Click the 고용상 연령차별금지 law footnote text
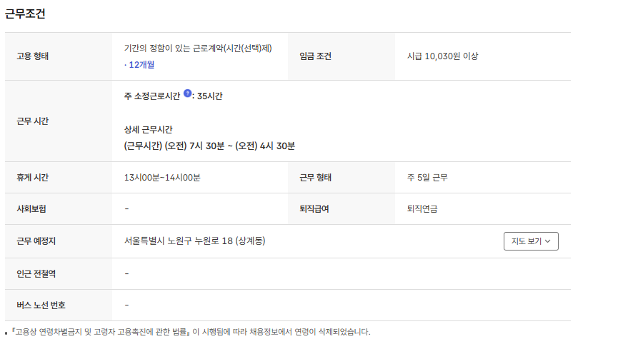Image resolution: width=638 pixels, height=364 pixels. [191, 332]
